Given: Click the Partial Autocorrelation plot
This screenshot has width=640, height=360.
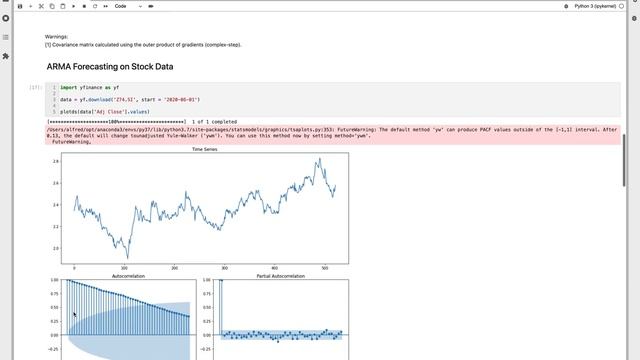Looking at the screenshot, I should [281, 320].
